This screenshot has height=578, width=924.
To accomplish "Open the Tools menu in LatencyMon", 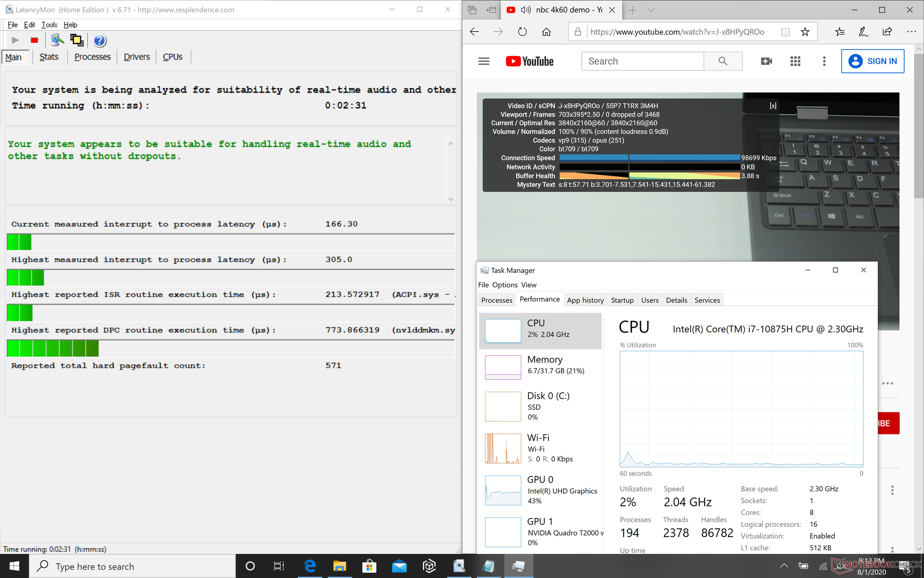I will pyautogui.click(x=49, y=25).
